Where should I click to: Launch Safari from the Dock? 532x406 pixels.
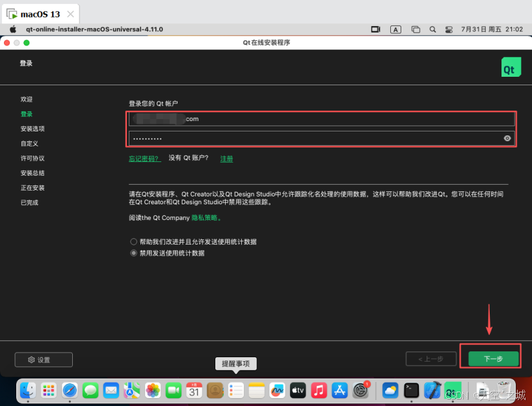coord(70,390)
